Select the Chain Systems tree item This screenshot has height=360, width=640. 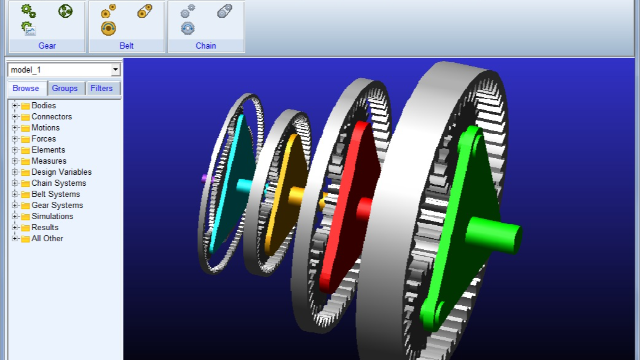59,182
